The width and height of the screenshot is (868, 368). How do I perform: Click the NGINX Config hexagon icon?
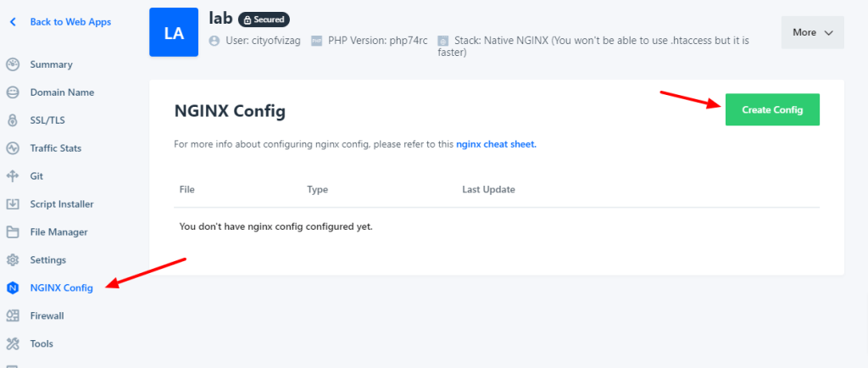(x=13, y=288)
